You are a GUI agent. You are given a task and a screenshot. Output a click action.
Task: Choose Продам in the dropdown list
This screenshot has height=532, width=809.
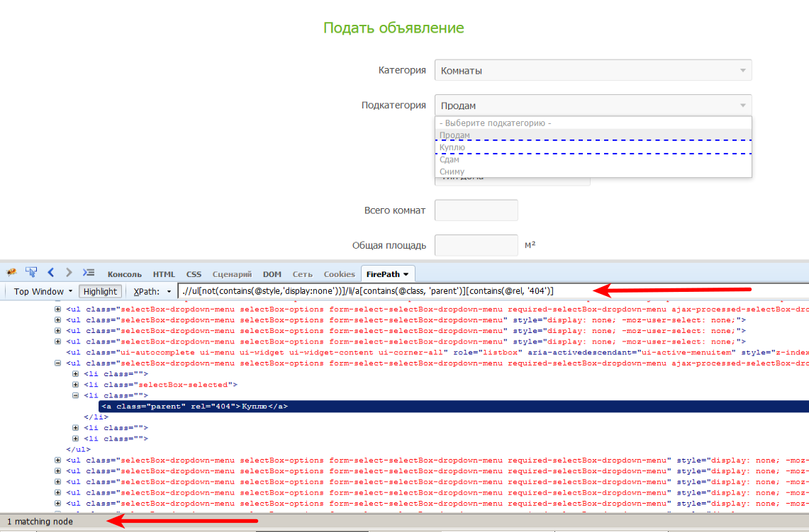tap(593, 135)
